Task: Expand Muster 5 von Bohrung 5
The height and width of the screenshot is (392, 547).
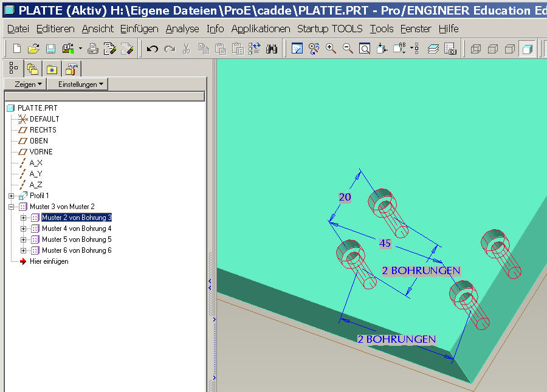Action: point(23,239)
